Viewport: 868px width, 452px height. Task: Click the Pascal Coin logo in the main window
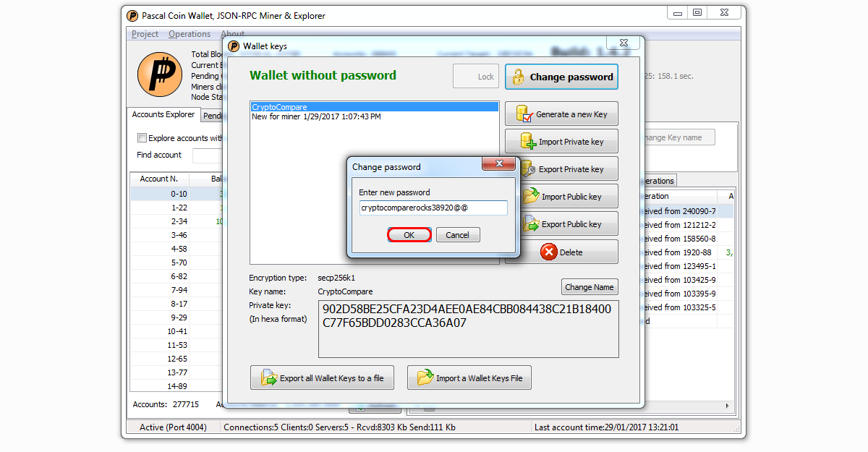coord(160,74)
